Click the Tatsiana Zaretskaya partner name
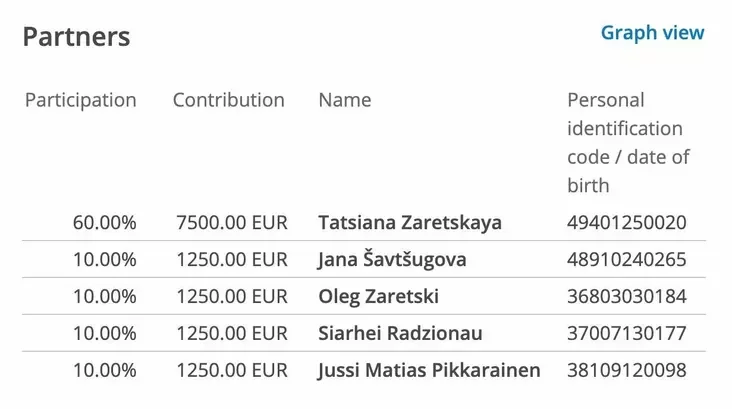Viewport: 732px width, 409px height. pos(409,222)
